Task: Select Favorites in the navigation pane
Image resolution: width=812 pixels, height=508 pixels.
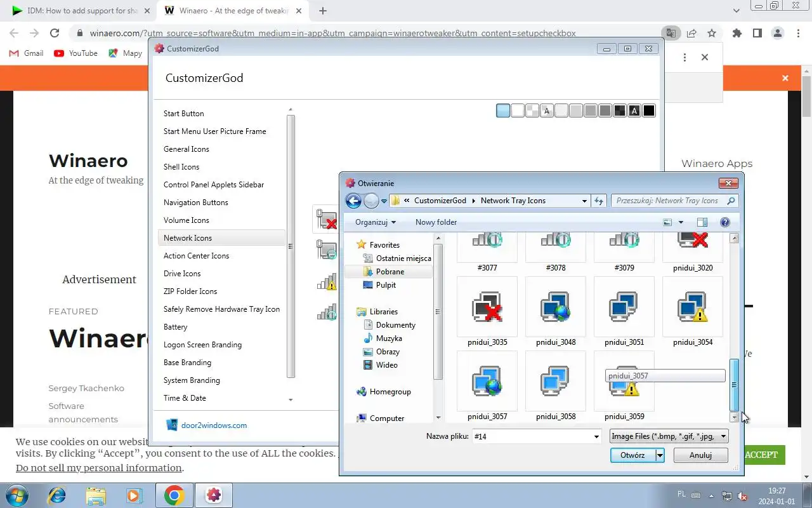Action: point(384,244)
